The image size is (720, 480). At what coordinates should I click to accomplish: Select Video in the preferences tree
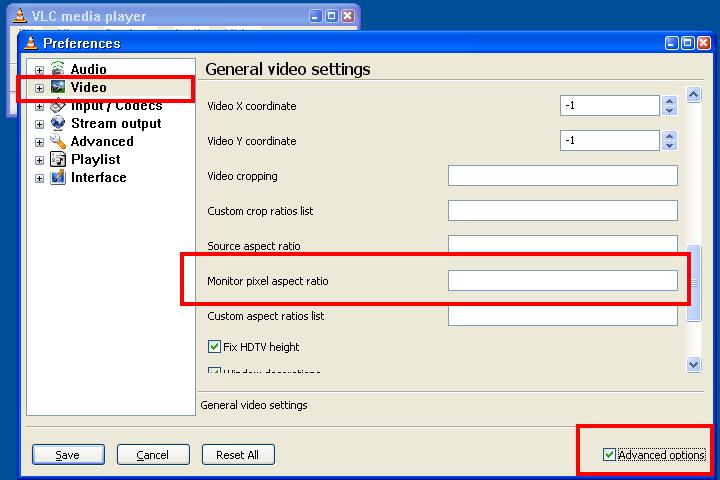(x=89, y=87)
